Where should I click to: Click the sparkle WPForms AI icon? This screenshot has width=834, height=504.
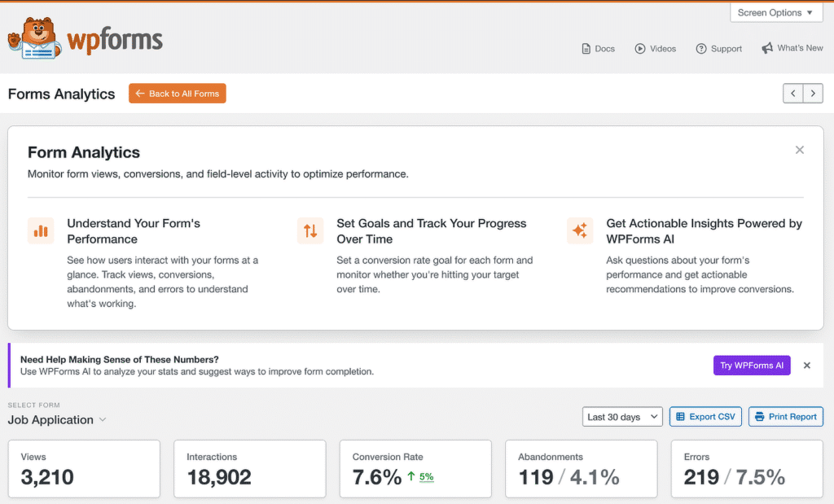[x=580, y=230]
